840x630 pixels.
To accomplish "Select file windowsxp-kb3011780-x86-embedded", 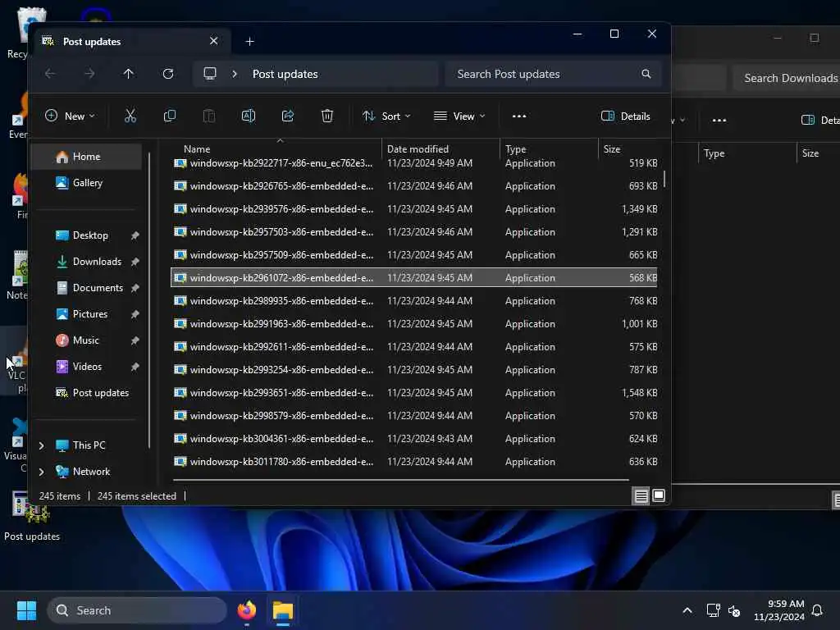I will [x=413, y=461].
